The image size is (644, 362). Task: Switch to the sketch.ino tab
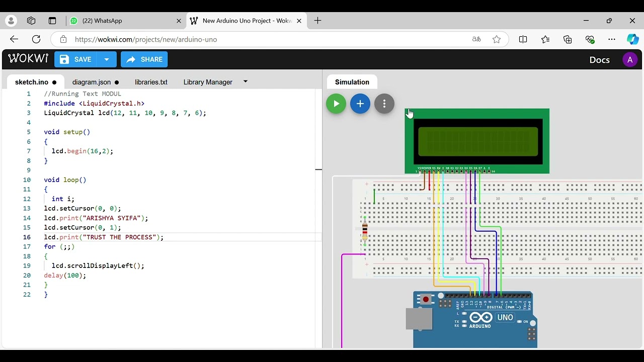35,82
